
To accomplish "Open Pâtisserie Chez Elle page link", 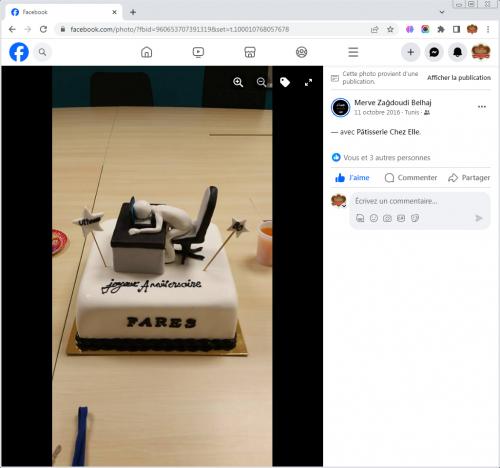I will pos(388,132).
